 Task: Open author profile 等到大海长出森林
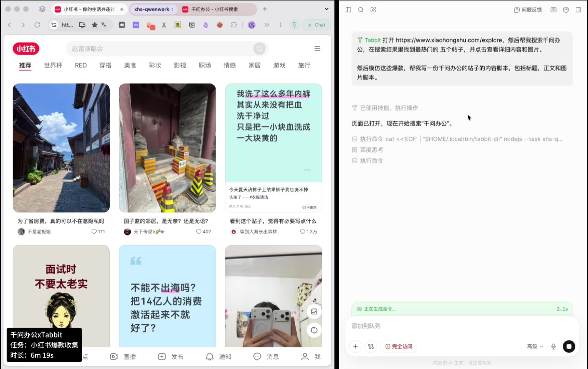pyautogui.click(x=254, y=232)
